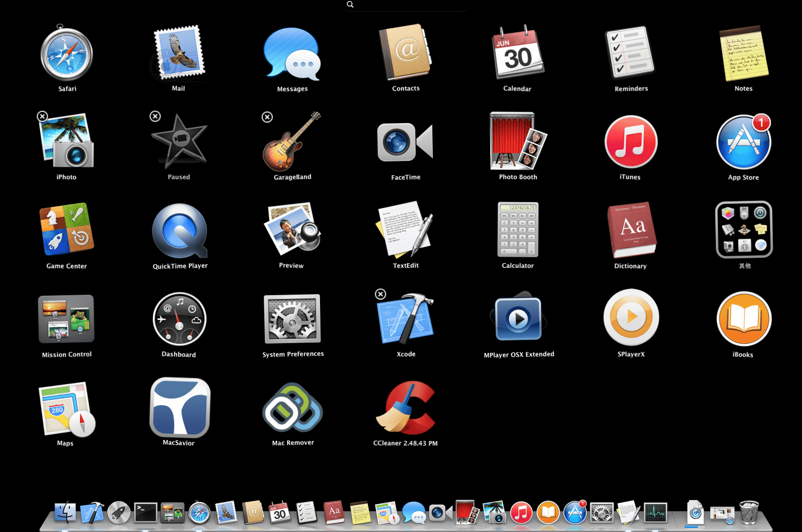This screenshot has width=802, height=532.
Task: Launch CCleaner app icon
Action: (x=406, y=408)
